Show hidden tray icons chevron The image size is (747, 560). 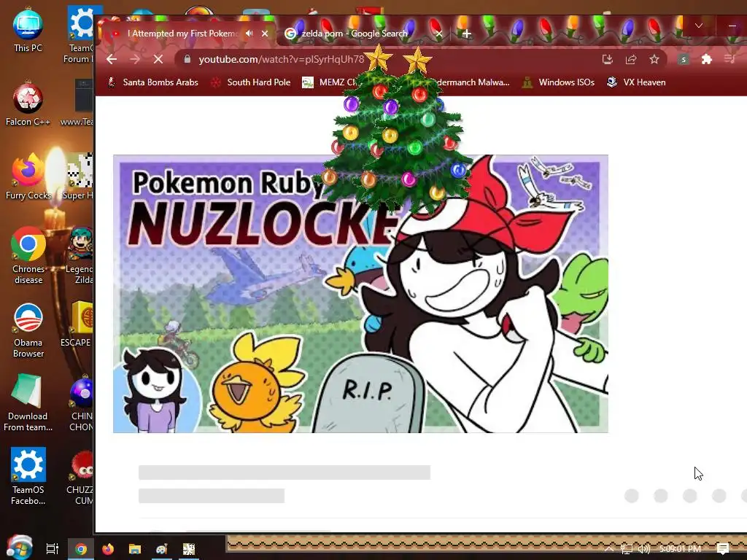609,549
